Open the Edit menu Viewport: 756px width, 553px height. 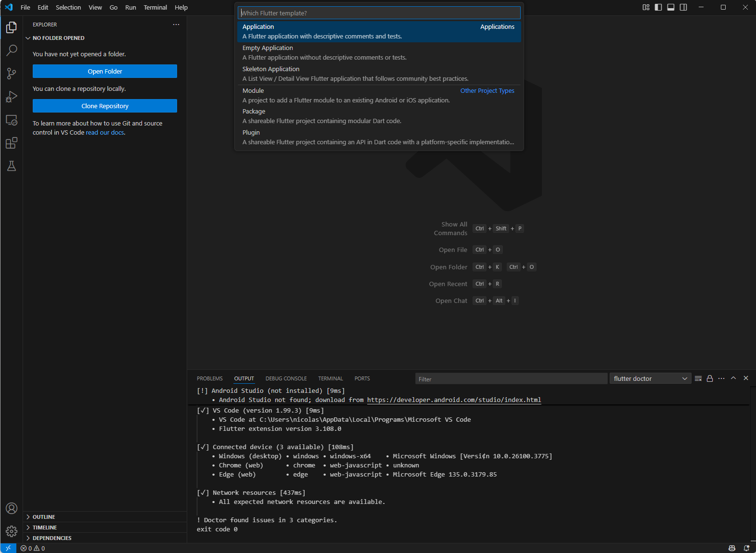click(43, 7)
